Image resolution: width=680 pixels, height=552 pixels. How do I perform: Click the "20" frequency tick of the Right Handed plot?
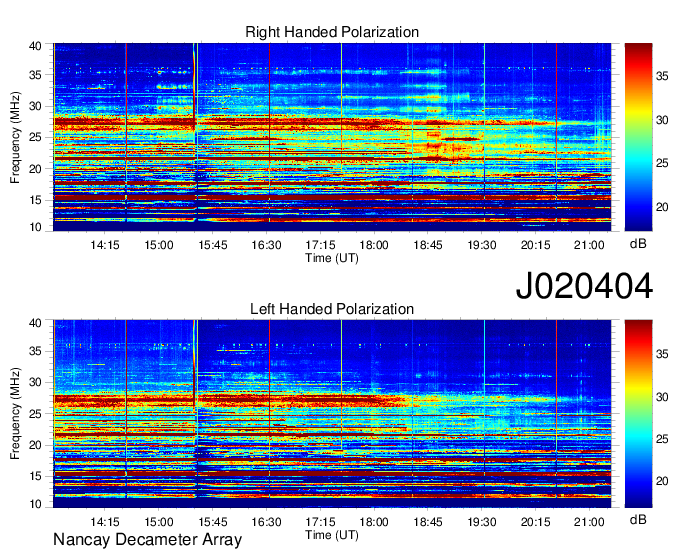[36, 169]
